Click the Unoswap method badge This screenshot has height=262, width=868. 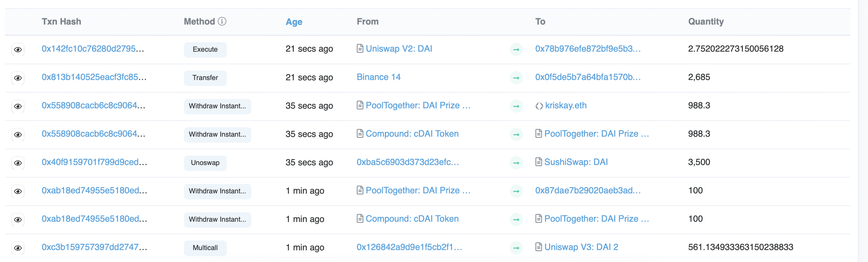[205, 163]
